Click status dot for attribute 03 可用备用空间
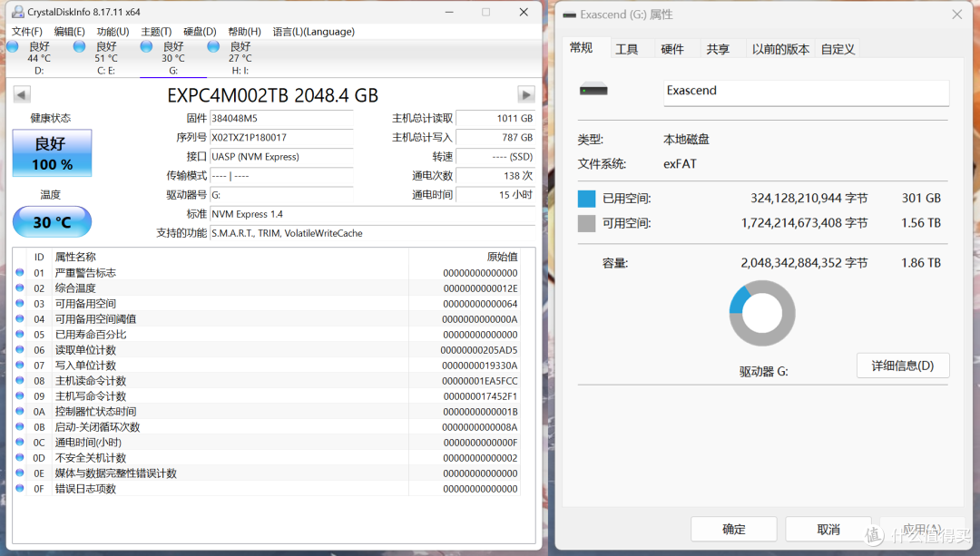This screenshot has height=556, width=980. coord(20,303)
